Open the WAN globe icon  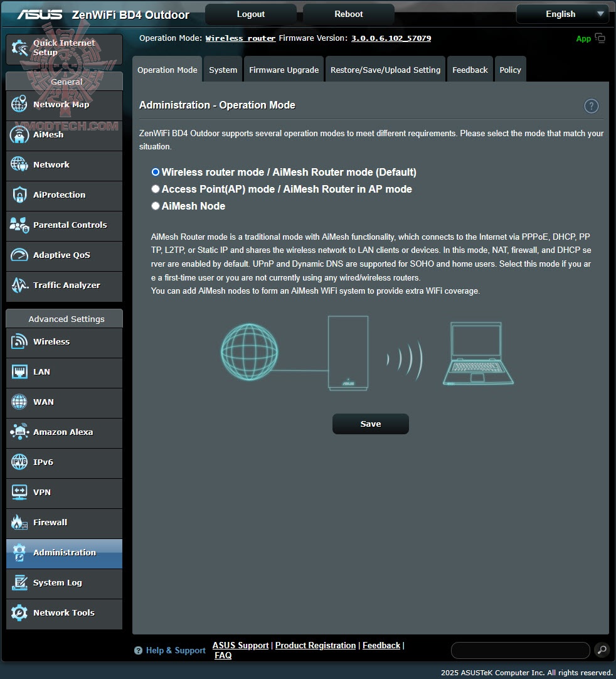(x=19, y=402)
